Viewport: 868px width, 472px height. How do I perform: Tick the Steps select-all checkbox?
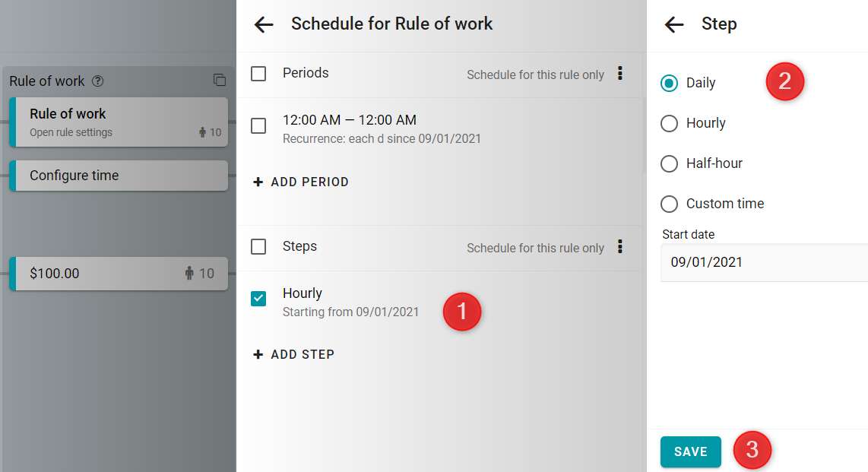point(258,246)
